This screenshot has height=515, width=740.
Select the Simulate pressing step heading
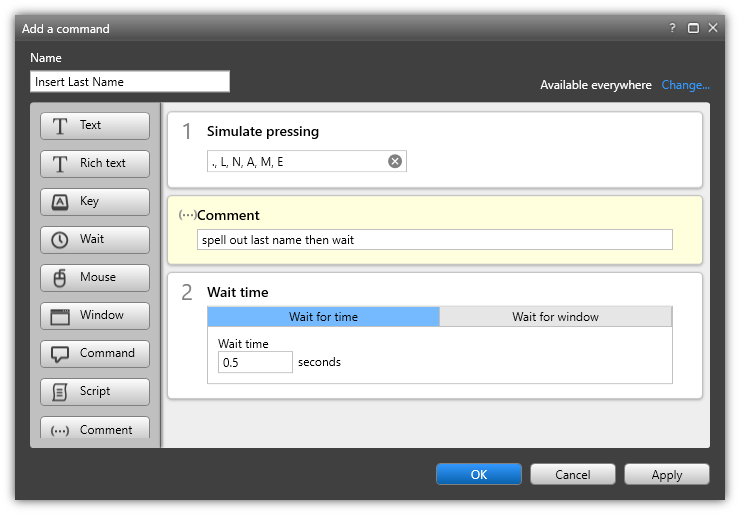(263, 131)
